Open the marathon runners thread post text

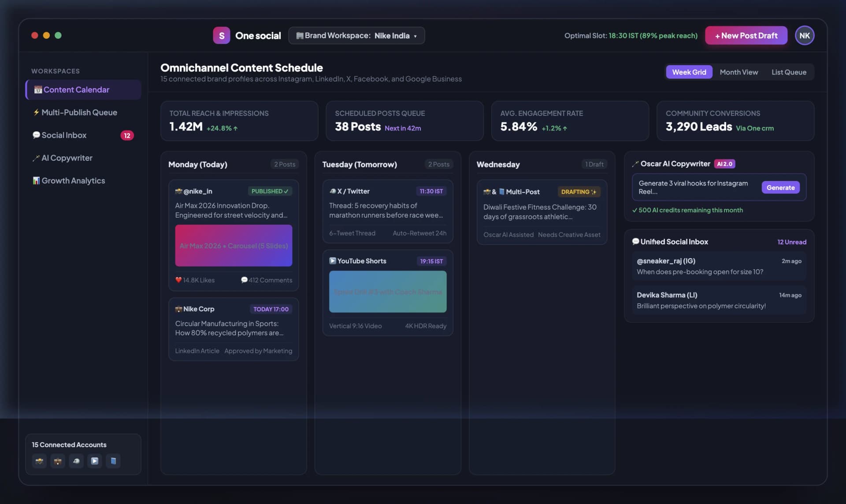(x=386, y=211)
